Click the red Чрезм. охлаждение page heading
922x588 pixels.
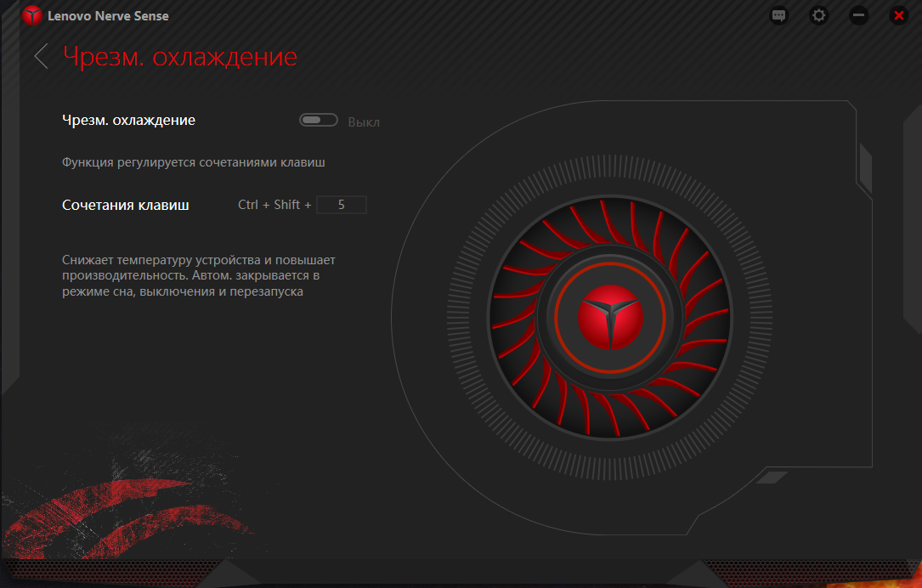tap(180, 57)
